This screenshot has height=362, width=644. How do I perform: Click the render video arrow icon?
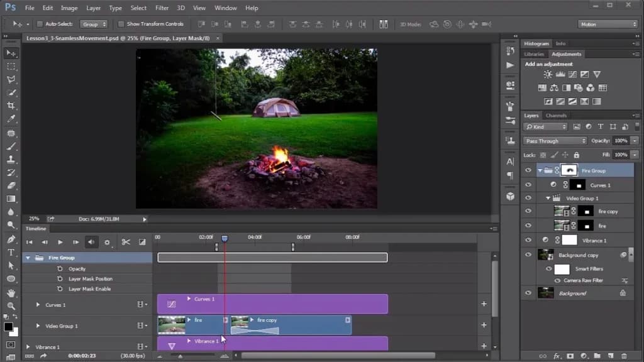point(43,356)
